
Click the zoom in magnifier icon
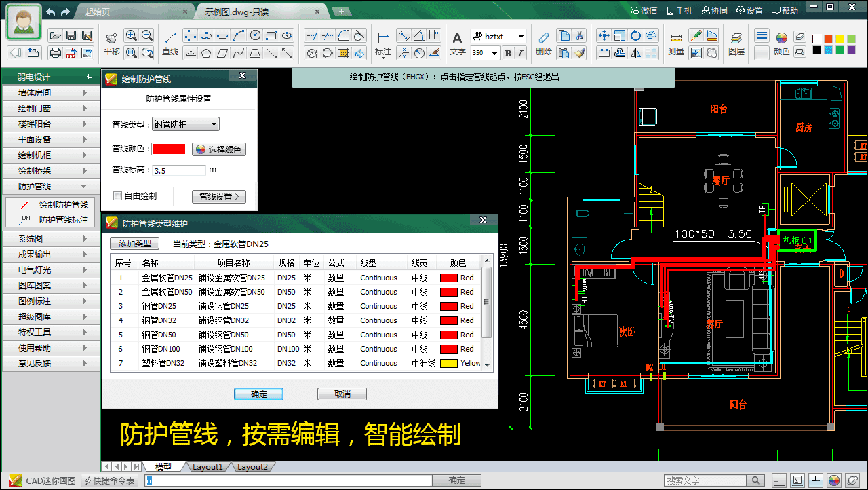point(131,35)
